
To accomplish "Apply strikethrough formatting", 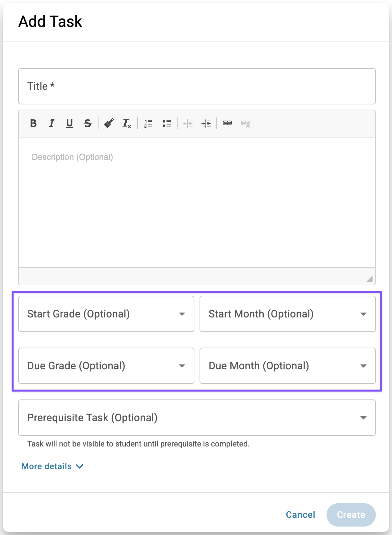I will coord(87,124).
